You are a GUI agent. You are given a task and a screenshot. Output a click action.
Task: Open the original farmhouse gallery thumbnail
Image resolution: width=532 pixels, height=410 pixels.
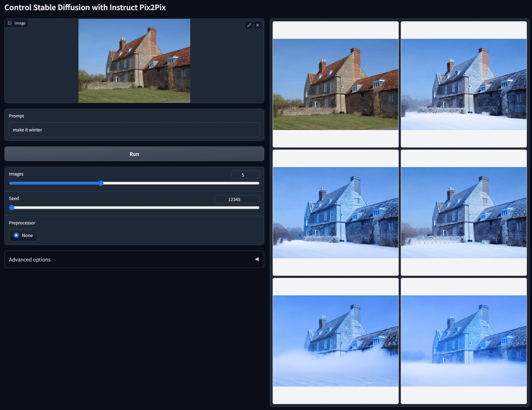coord(336,84)
